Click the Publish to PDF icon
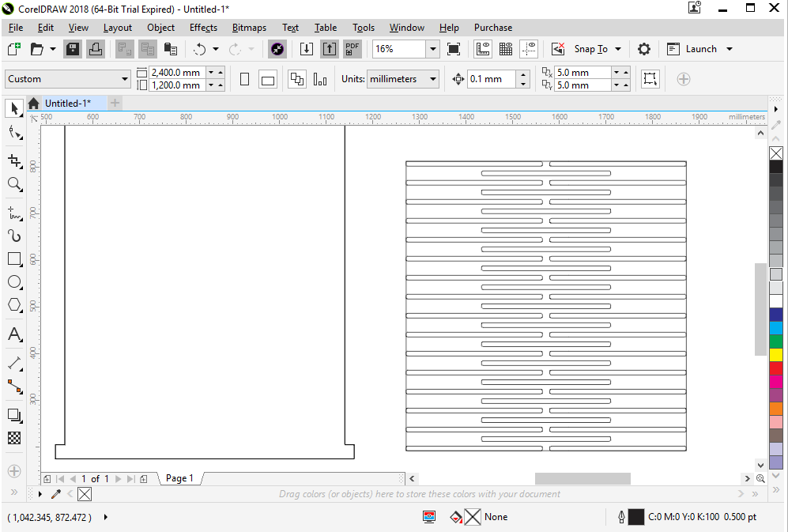Viewport: 788px width, 532px height. pyautogui.click(x=353, y=49)
